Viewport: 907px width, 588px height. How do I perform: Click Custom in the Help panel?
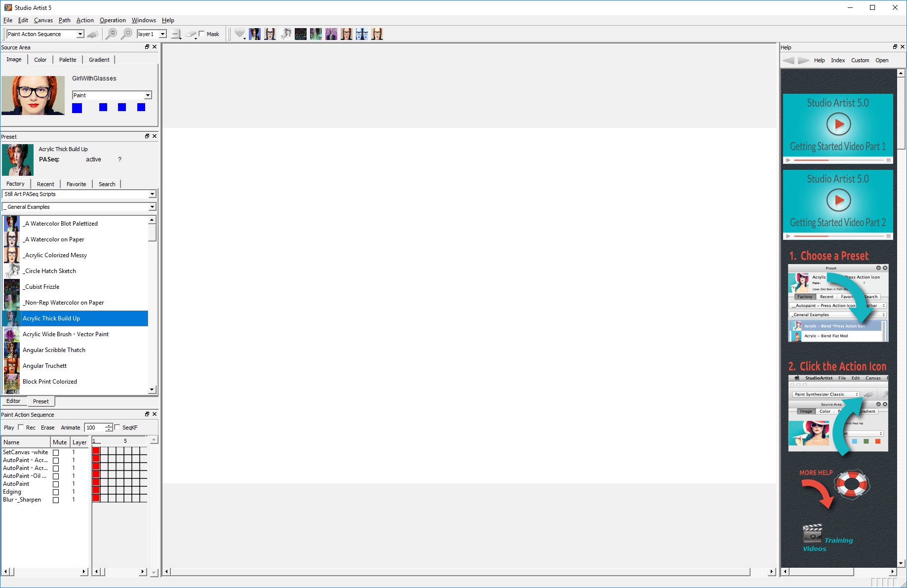[x=860, y=60]
